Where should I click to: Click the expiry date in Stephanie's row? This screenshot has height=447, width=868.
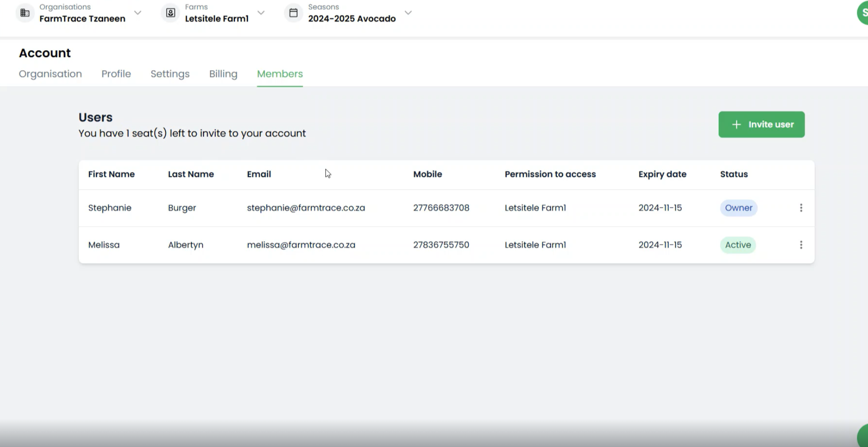tap(660, 208)
